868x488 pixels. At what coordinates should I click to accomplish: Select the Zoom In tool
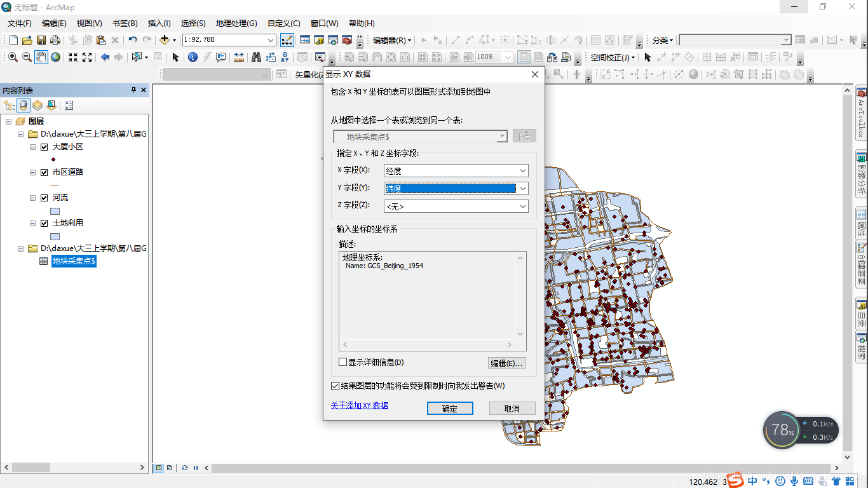13,57
